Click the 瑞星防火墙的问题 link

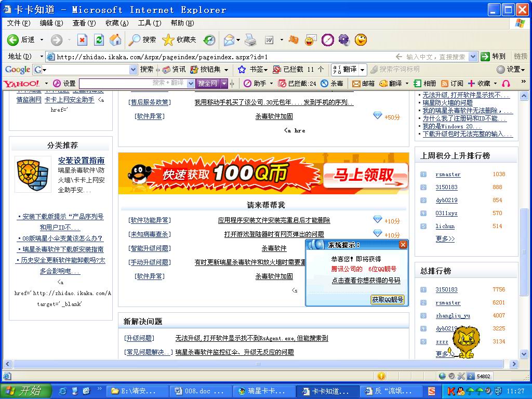coord(447,102)
